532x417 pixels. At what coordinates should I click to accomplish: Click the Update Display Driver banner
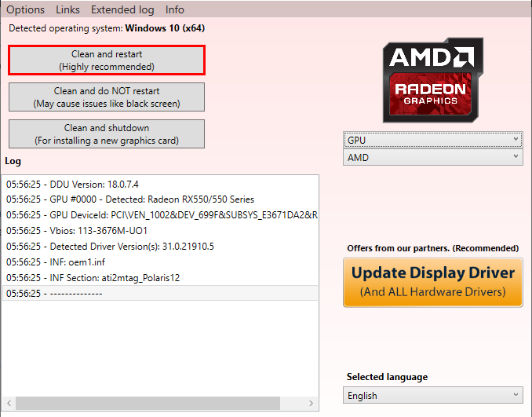(432, 282)
